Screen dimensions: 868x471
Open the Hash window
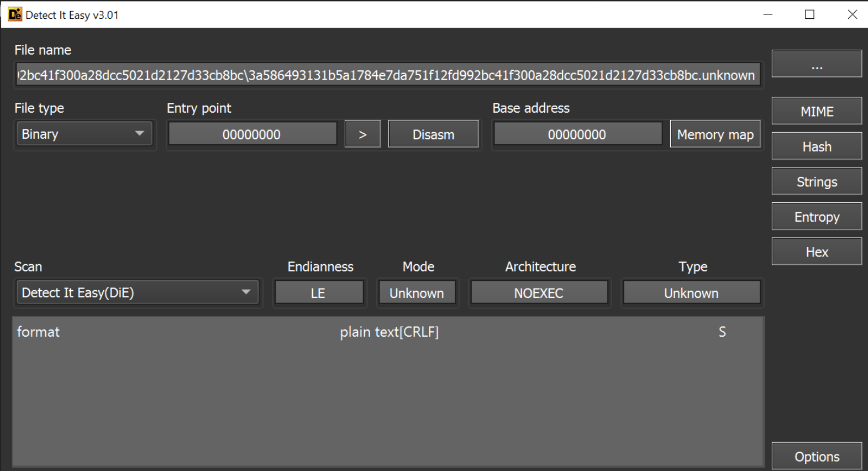(x=817, y=146)
